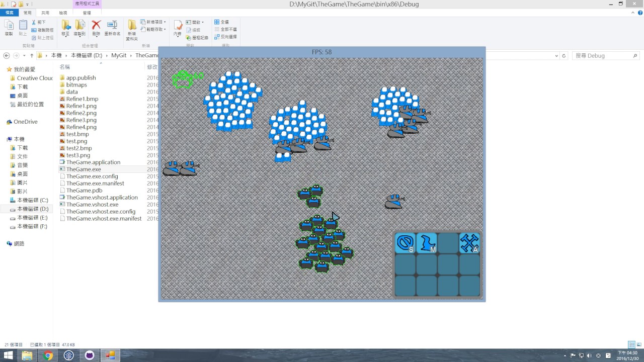Open recent locations dropdown beside forward arrow
Image resolution: width=644 pixels, height=362 pixels.
24,56
